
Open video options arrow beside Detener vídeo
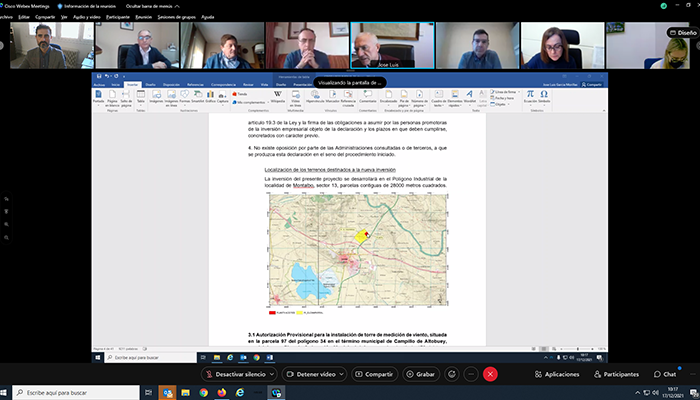click(345, 373)
